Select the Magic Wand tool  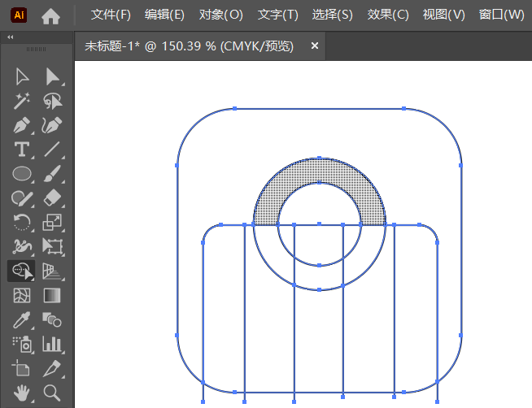[x=22, y=101]
